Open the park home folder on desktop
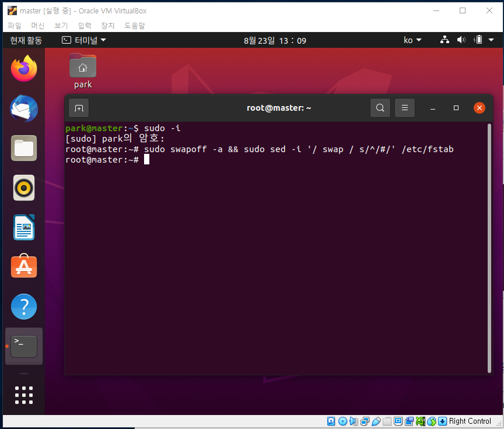 [x=83, y=71]
